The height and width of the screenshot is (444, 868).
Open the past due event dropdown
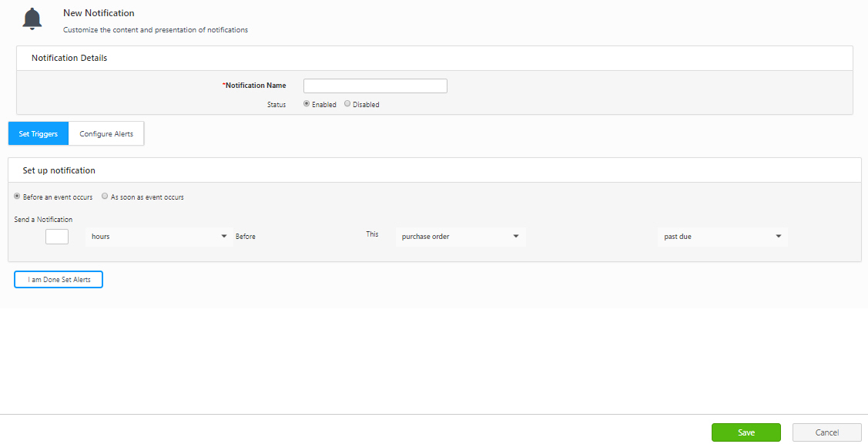(x=722, y=237)
